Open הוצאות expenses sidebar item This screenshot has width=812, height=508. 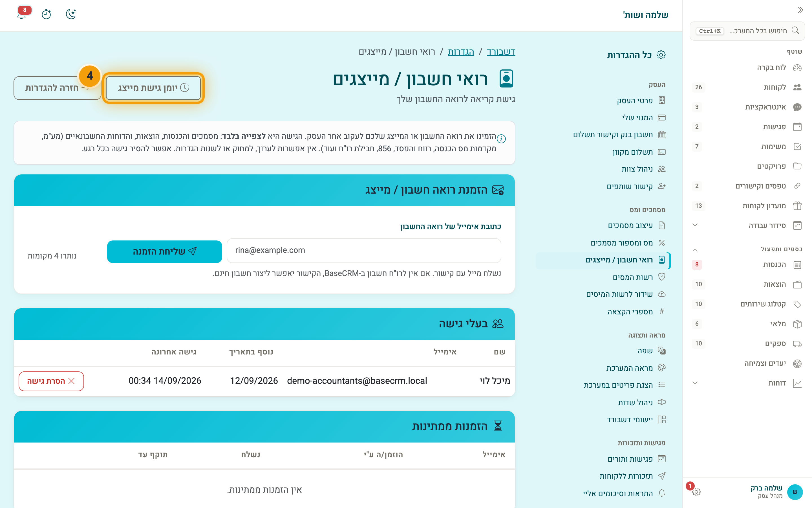coord(747,284)
